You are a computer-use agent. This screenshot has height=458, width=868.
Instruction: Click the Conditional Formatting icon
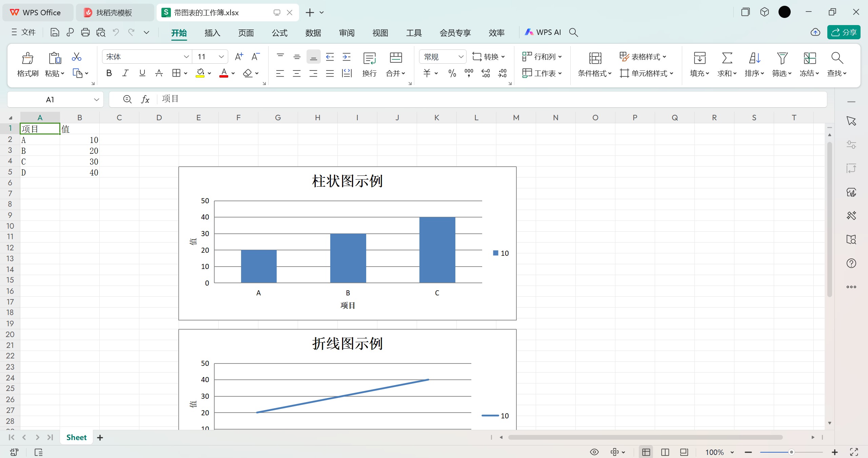595,58
